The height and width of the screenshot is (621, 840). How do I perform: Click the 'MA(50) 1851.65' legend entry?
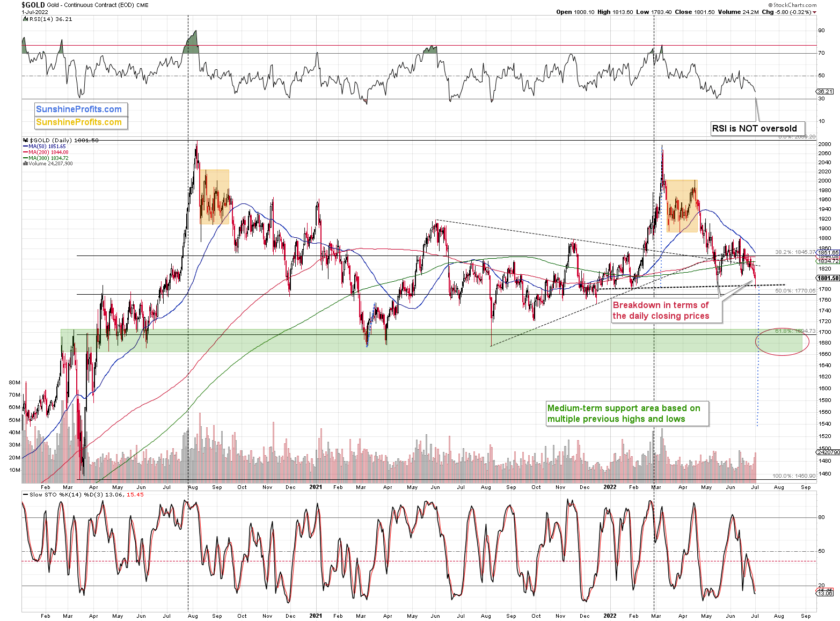[x=44, y=147]
